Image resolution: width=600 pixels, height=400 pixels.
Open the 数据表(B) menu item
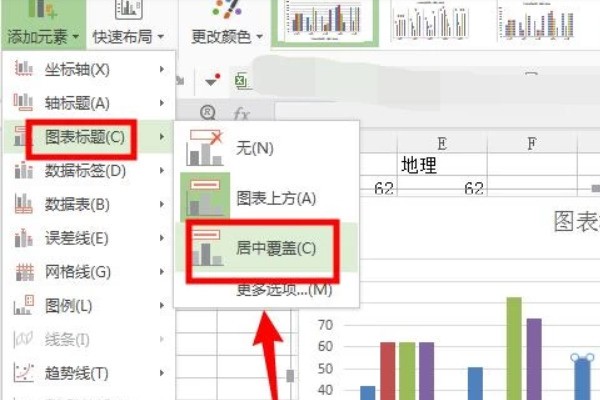89,204
